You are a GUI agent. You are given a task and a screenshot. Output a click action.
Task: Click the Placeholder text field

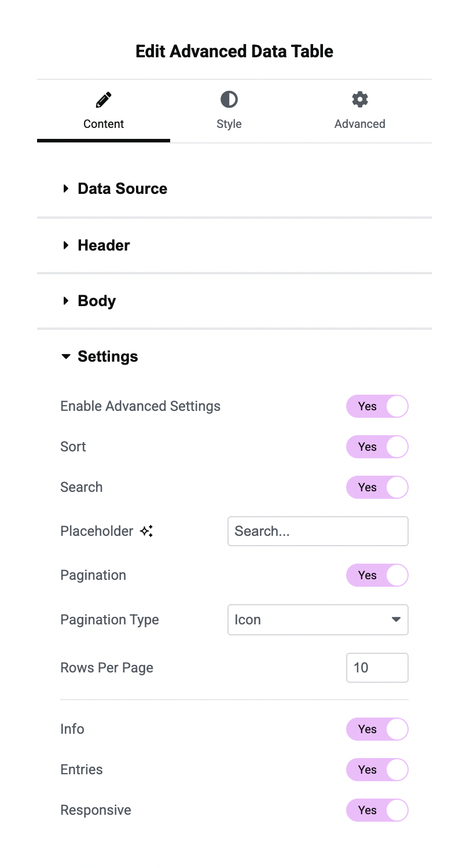pos(318,531)
